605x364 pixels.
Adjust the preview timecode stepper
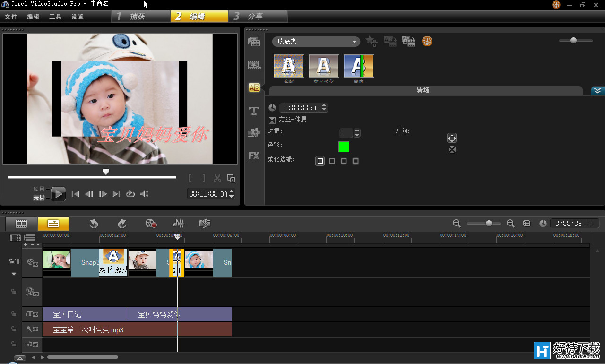point(232,194)
